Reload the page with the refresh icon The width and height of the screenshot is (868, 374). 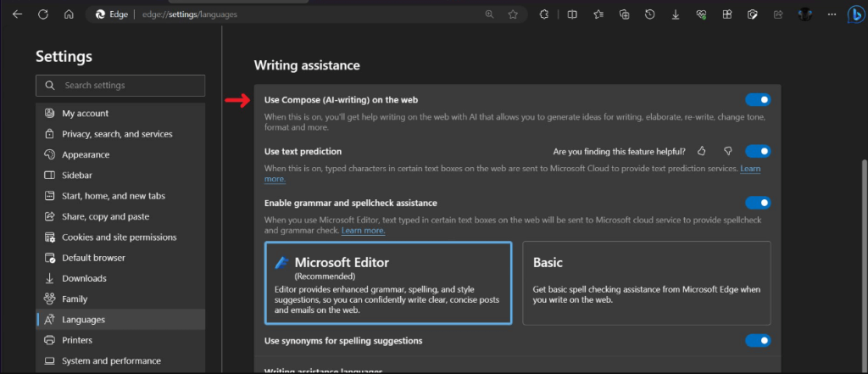43,14
